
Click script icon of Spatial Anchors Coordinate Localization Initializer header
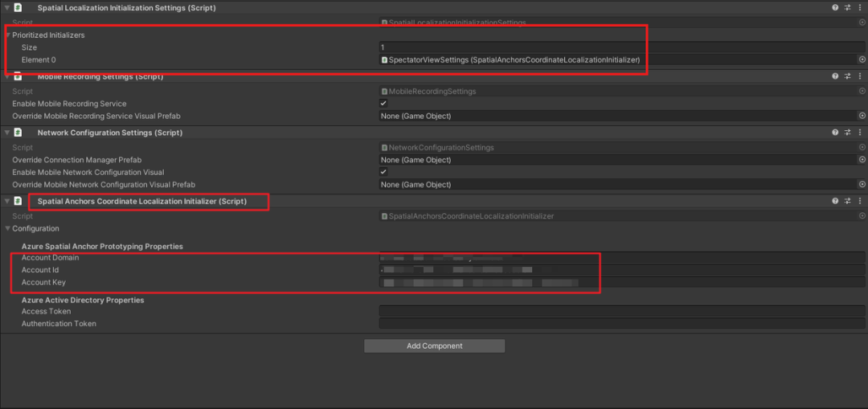[x=18, y=202]
